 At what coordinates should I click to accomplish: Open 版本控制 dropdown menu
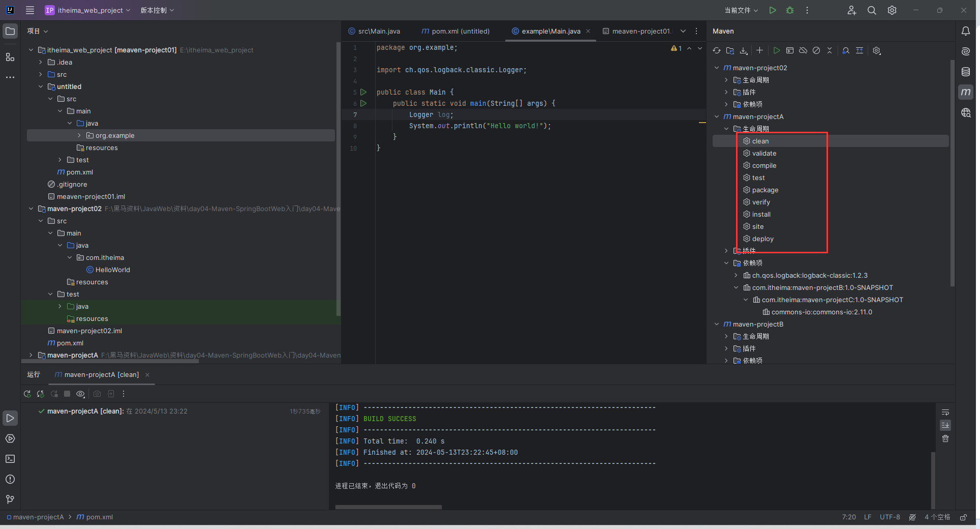[x=157, y=10]
